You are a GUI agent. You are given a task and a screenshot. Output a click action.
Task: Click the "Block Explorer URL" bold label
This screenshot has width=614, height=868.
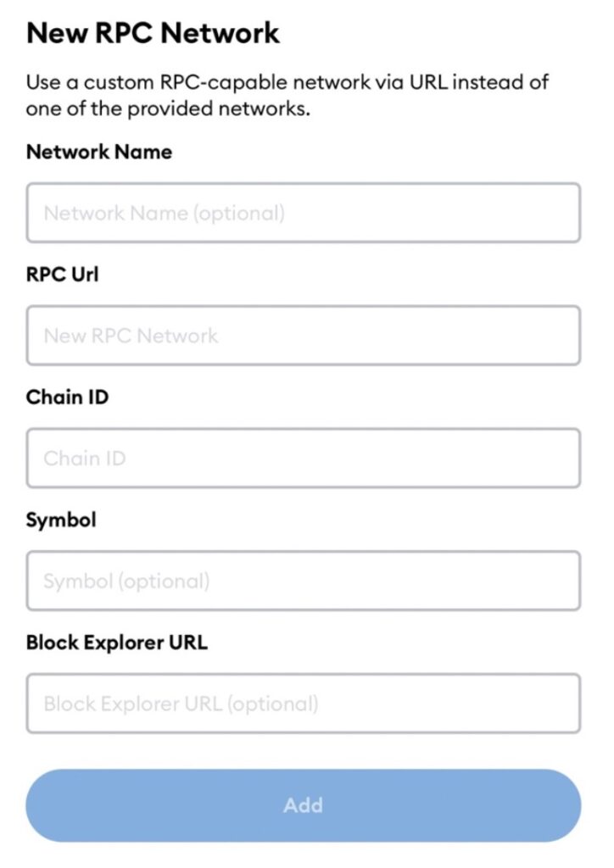(117, 643)
